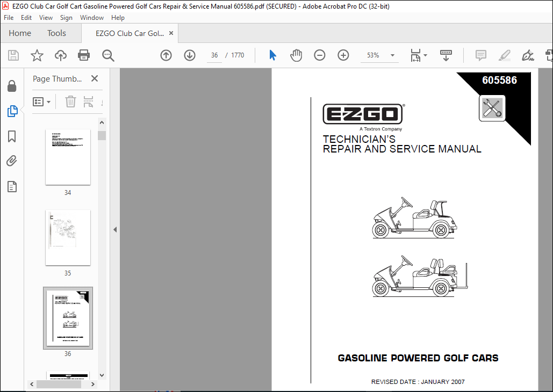Image resolution: width=553 pixels, height=392 pixels.
Task: Click the fit width page icon
Action: click(x=416, y=55)
